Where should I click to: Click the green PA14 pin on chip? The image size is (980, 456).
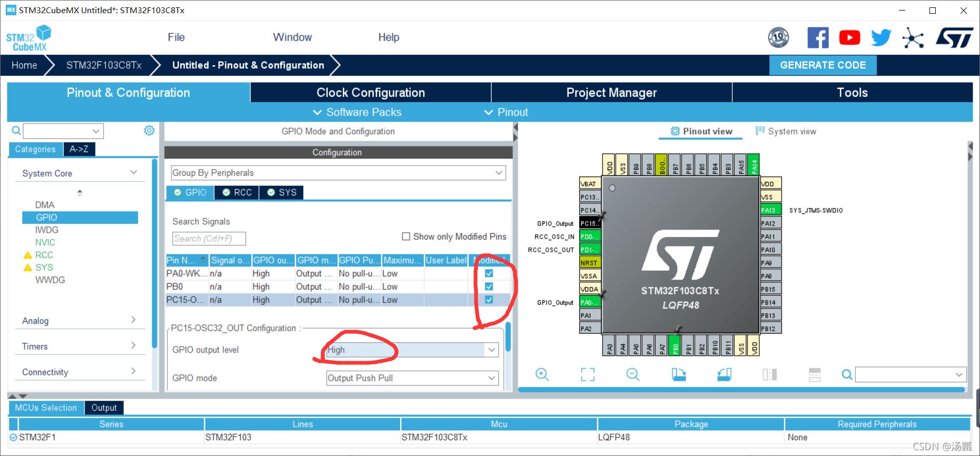[754, 165]
